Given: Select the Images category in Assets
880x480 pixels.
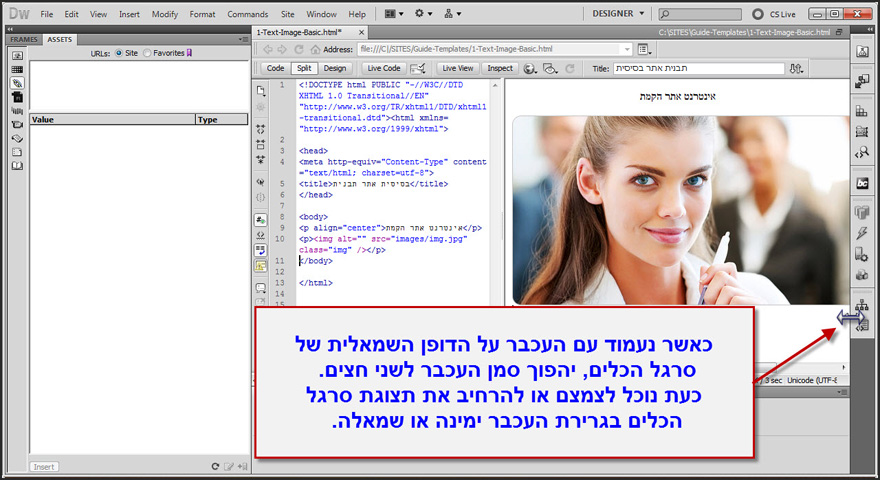Looking at the screenshot, I should click(17, 56).
